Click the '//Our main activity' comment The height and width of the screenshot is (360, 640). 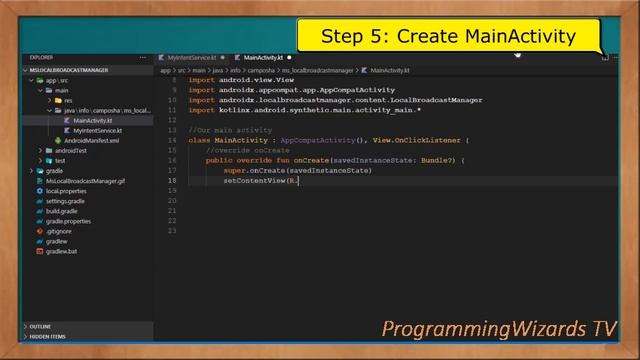pyautogui.click(x=230, y=130)
